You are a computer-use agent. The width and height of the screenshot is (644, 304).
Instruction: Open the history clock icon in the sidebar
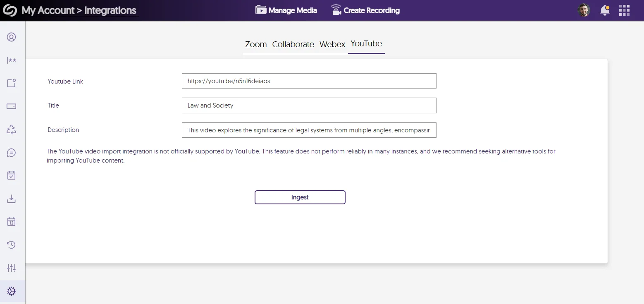coord(12,244)
